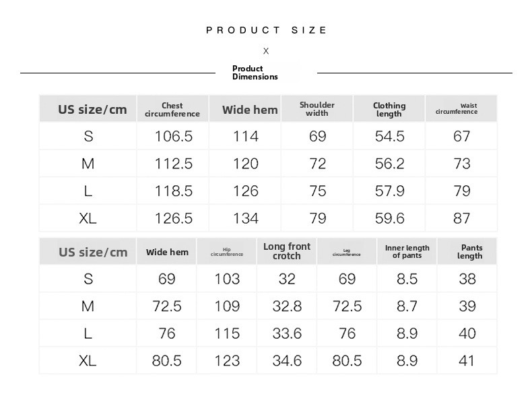Click the Shoulder width header cell
Viewport: 532px width, 400px height.
(317, 109)
